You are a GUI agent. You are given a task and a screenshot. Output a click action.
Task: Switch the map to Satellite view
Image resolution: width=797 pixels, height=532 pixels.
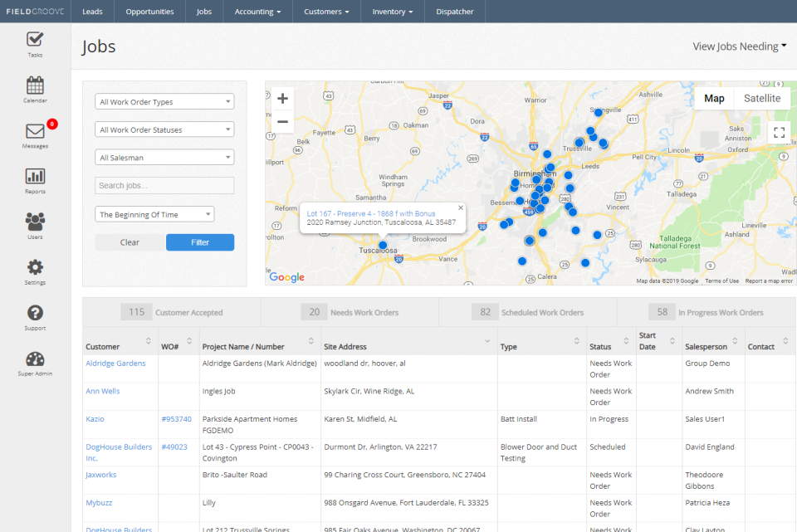(x=761, y=98)
